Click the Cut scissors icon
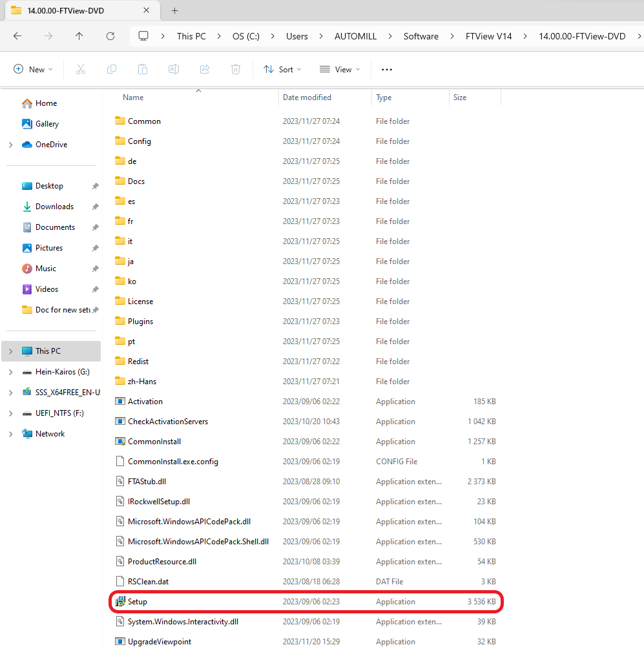The width and height of the screenshot is (644, 656). [x=81, y=70]
